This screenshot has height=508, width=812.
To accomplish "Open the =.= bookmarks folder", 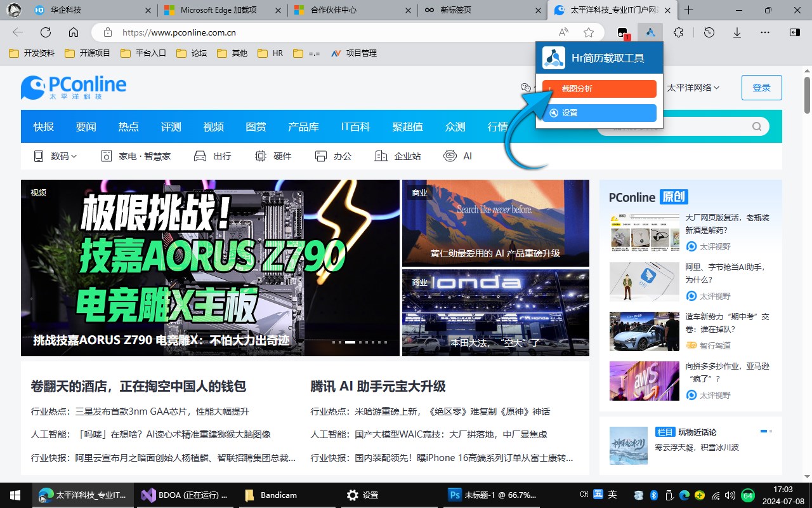I will [307, 53].
